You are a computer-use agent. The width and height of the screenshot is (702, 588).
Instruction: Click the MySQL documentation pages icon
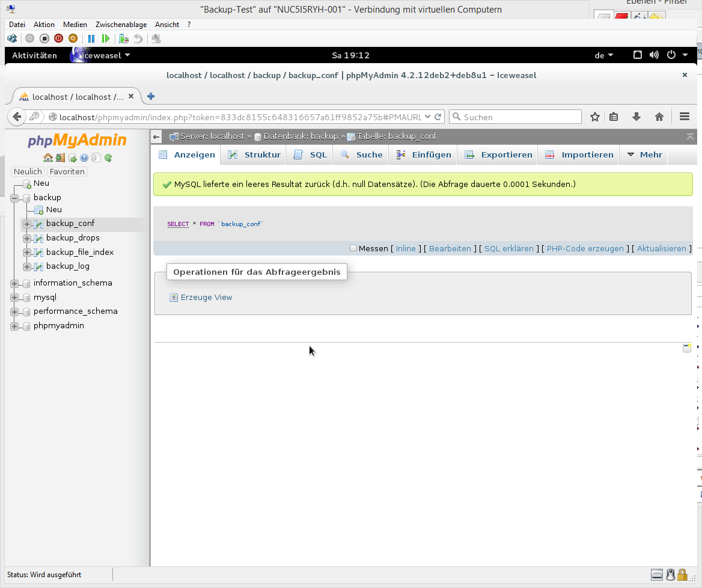[x=96, y=157]
